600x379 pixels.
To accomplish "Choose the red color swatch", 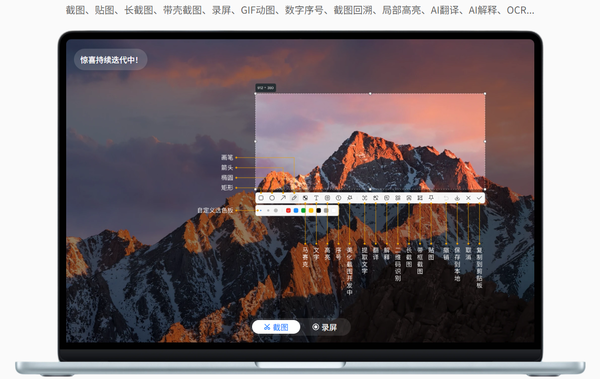I will [288, 210].
